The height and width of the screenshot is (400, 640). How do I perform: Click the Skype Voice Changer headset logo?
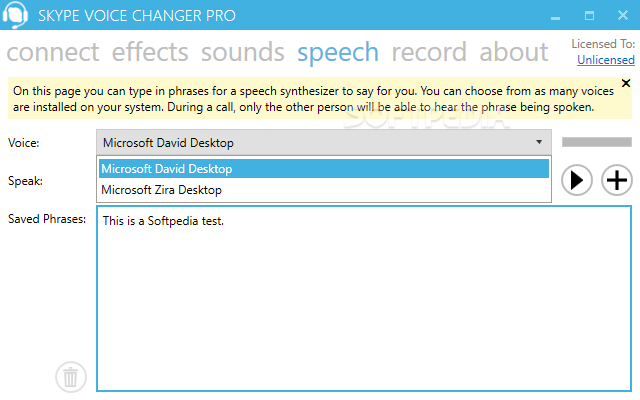[x=15, y=15]
